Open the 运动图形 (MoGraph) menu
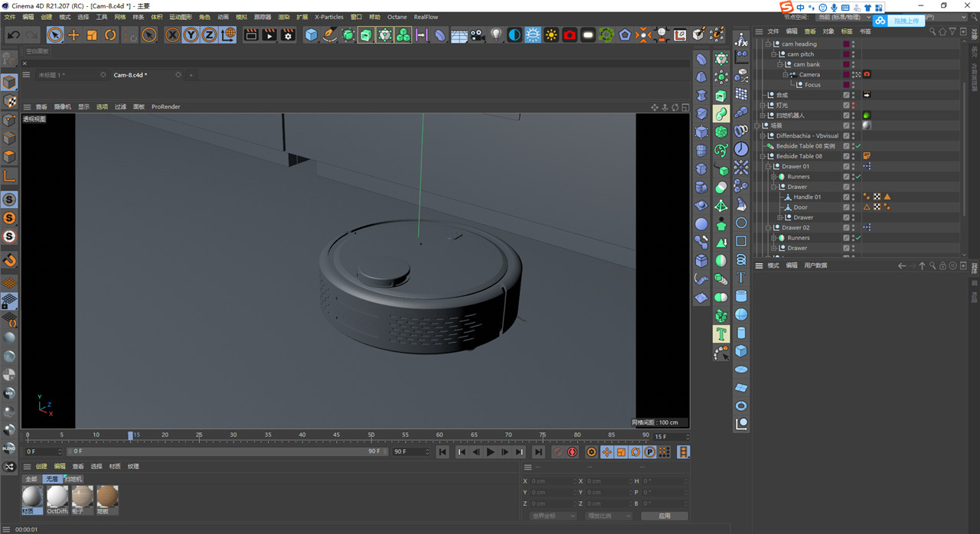Image resolution: width=980 pixels, height=534 pixels. pos(181,17)
